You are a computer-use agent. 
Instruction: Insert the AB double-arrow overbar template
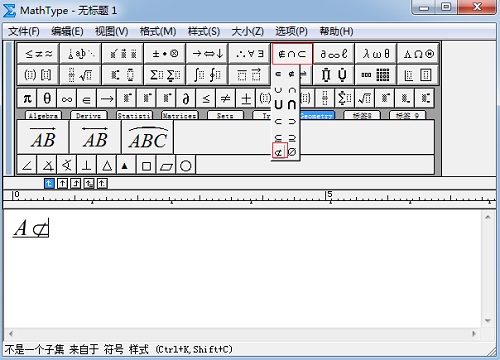(95, 137)
